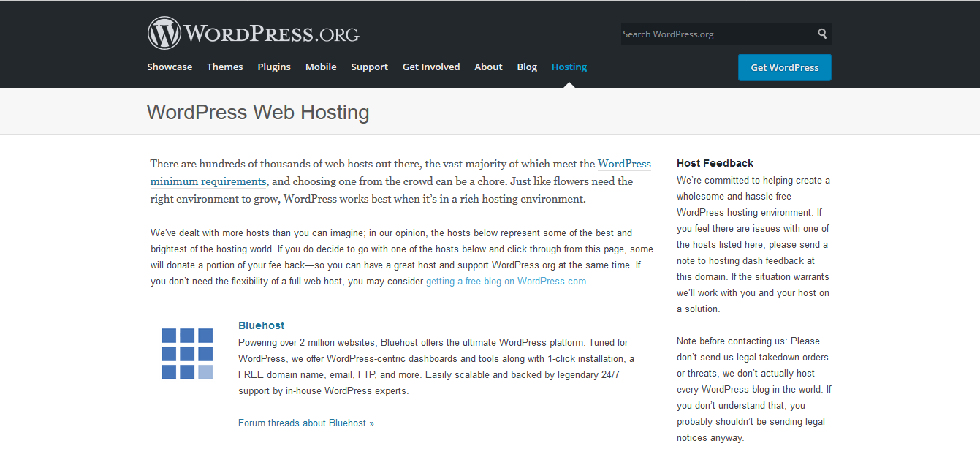Follow the free blog on WordPress.com link
980x457 pixels.
pyautogui.click(x=506, y=281)
